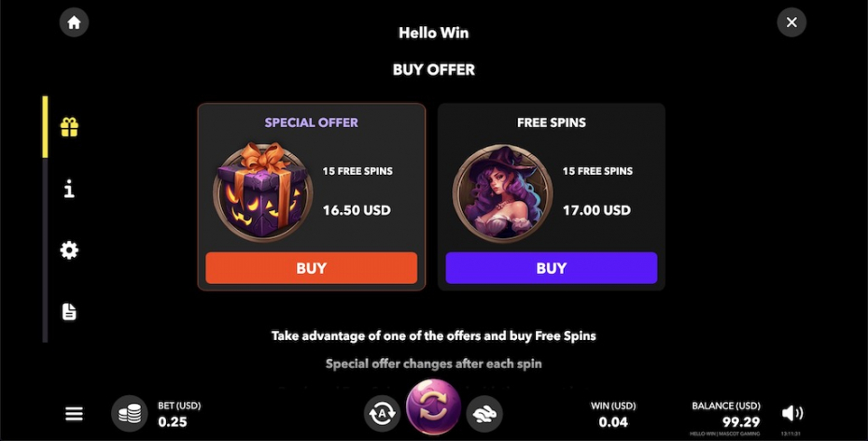Open the hamburger menu
The width and height of the screenshot is (868, 441).
coord(74,414)
